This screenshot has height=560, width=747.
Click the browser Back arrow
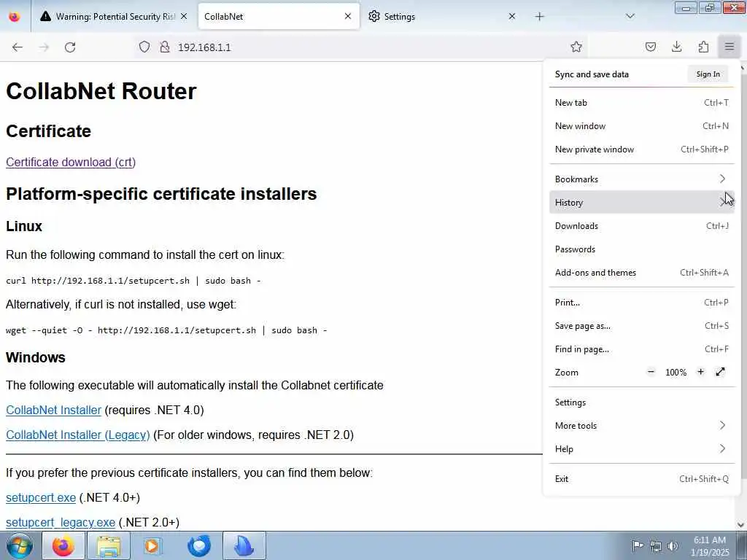point(18,47)
